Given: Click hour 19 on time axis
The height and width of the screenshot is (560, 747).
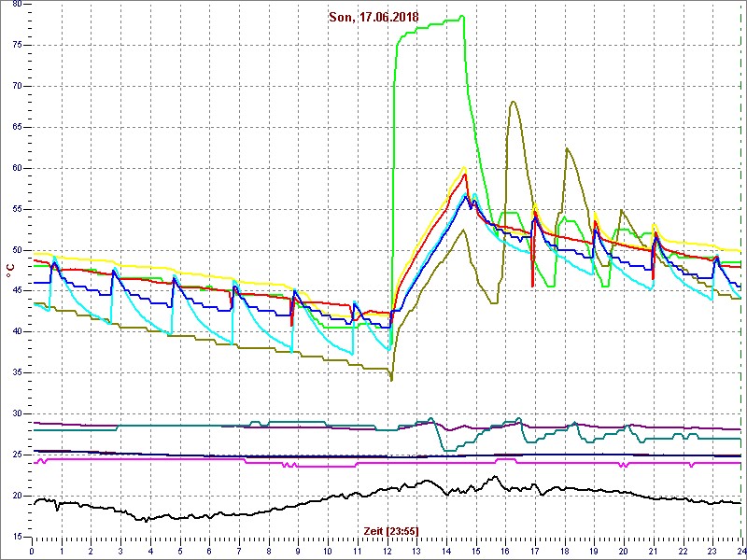Looking at the screenshot, I should pos(594,551).
